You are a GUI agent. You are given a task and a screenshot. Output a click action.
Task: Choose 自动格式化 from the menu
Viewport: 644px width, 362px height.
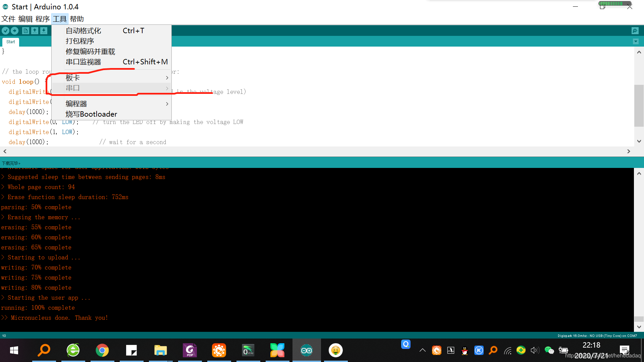(111, 31)
